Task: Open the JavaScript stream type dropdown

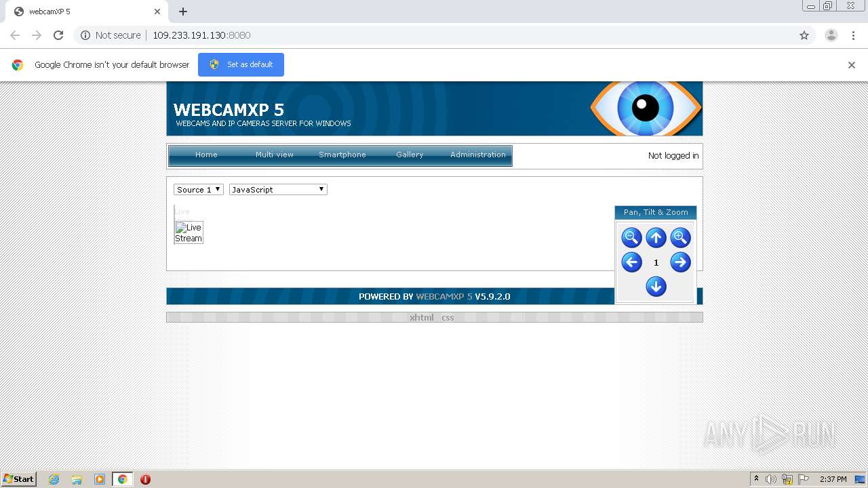Action: (x=278, y=190)
